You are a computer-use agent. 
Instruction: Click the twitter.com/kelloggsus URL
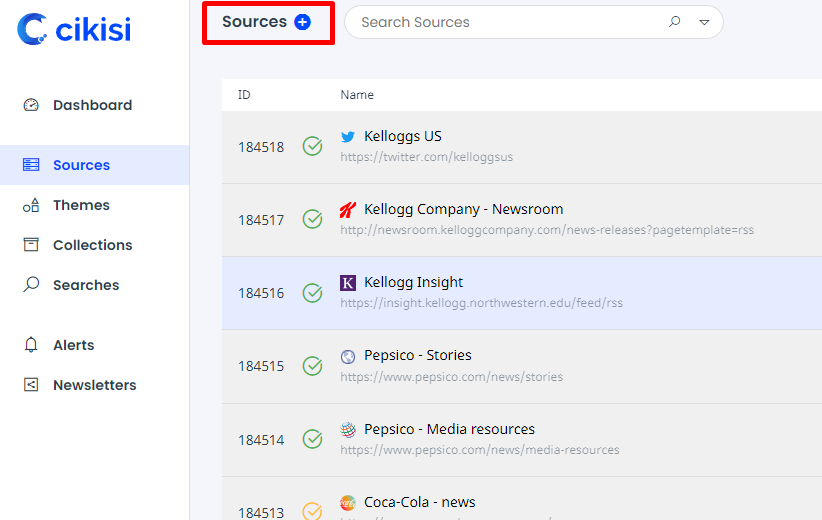coord(426,157)
